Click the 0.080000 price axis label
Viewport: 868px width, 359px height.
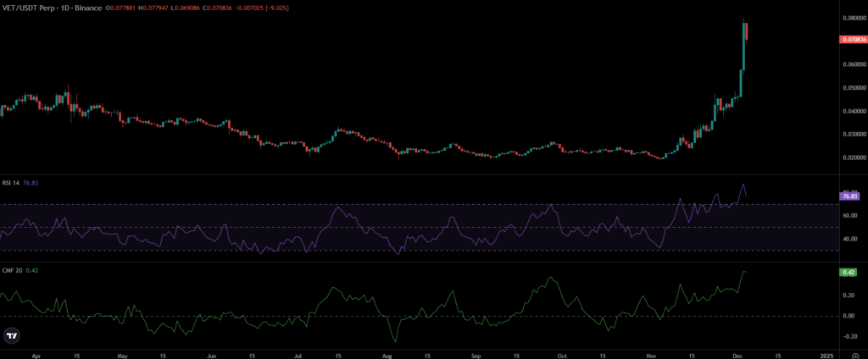(854, 18)
